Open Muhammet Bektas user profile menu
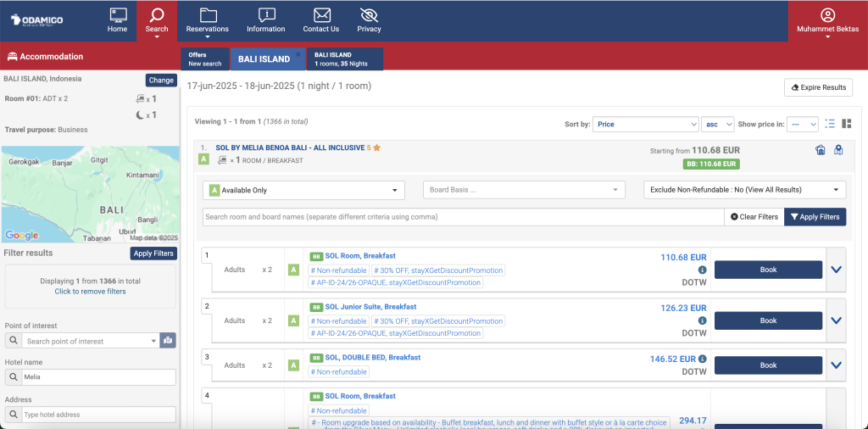 pyautogui.click(x=827, y=21)
